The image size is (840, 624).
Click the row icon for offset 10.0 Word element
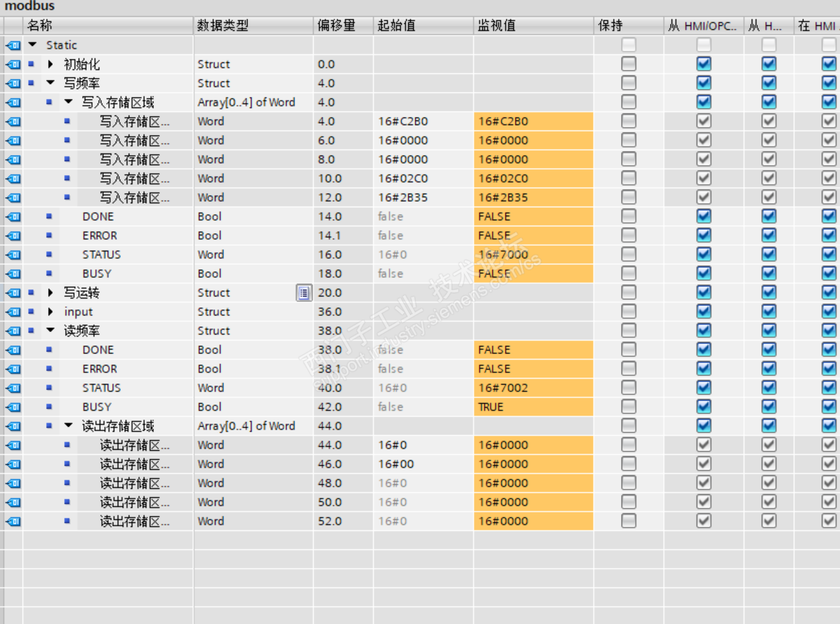13,179
